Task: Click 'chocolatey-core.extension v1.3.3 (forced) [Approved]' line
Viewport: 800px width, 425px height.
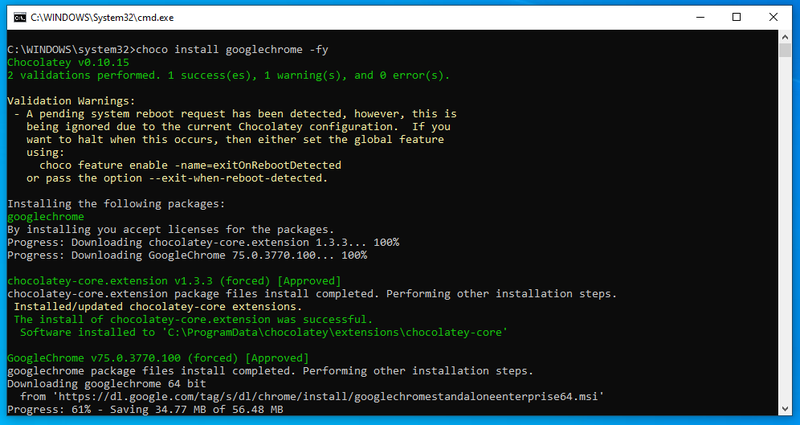Action: 174,281
